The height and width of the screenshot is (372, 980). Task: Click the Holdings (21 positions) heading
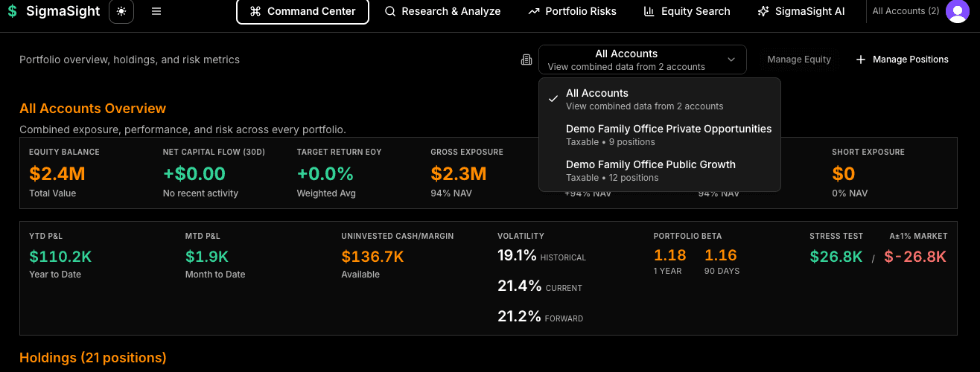[93, 358]
